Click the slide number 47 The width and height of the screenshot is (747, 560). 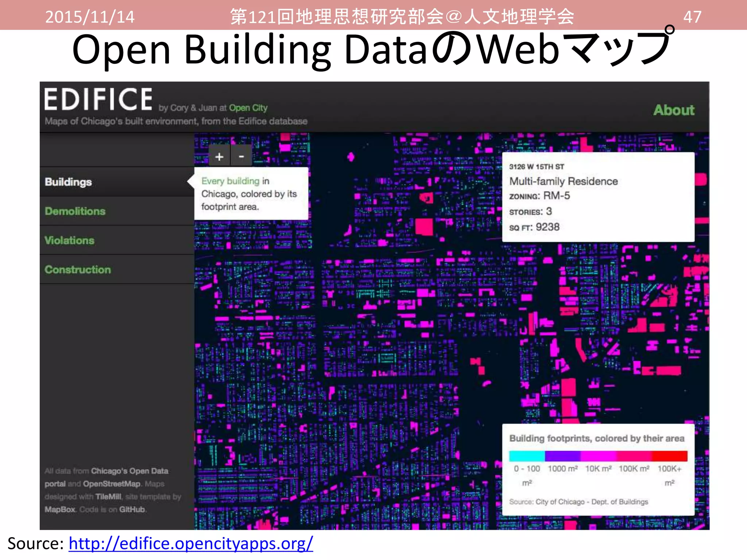pos(692,17)
